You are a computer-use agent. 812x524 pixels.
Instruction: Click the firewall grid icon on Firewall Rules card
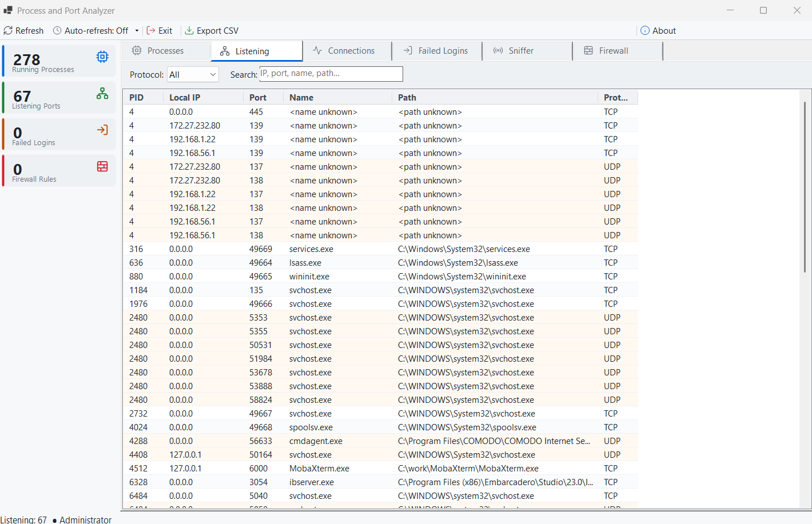(102, 166)
